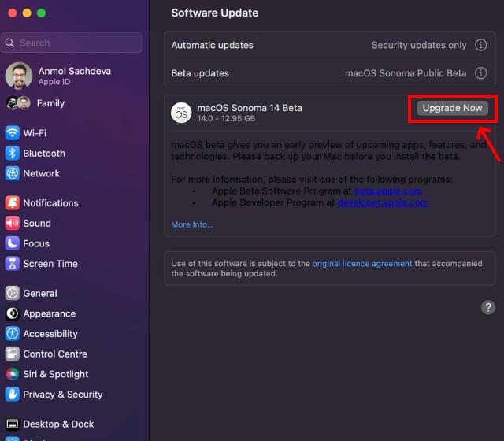Select the Focus moon icon

click(13, 243)
